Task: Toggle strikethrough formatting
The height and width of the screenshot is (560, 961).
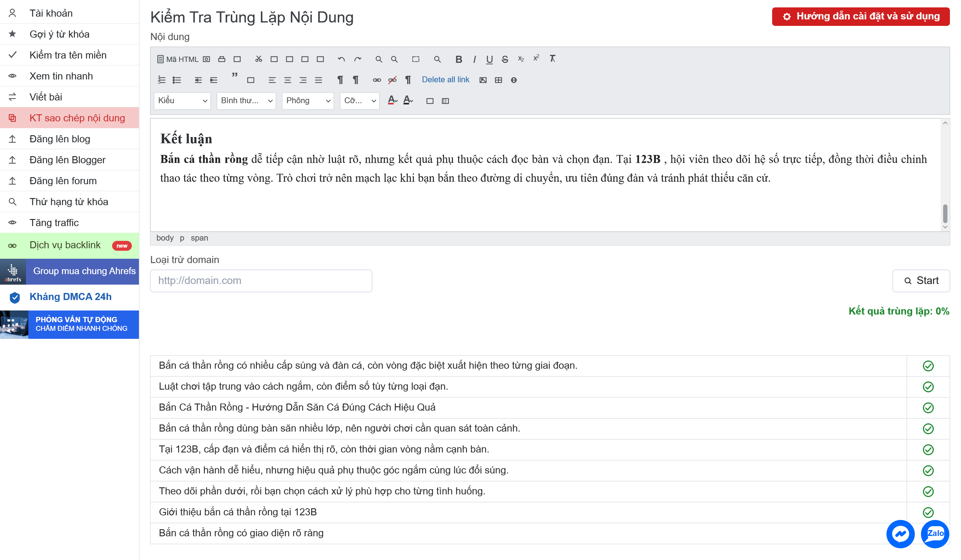Action: (505, 59)
